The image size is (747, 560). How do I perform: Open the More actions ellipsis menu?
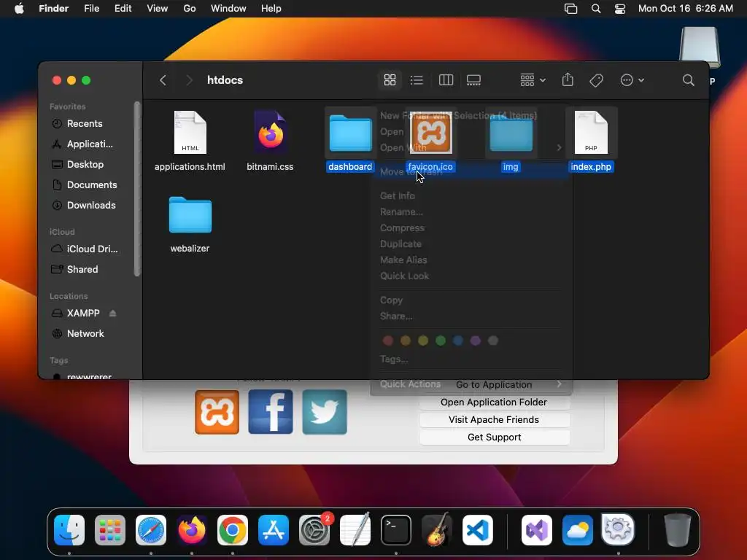coord(632,80)
